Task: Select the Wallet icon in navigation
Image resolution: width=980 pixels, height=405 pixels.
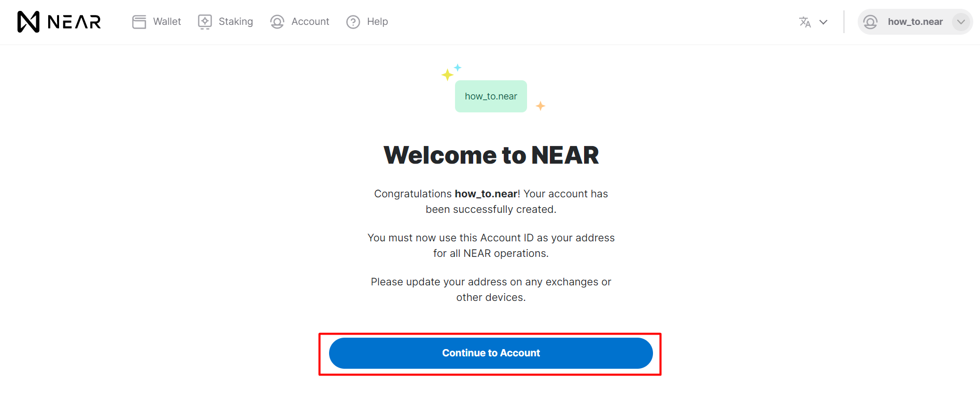Action: pos(138,21)
